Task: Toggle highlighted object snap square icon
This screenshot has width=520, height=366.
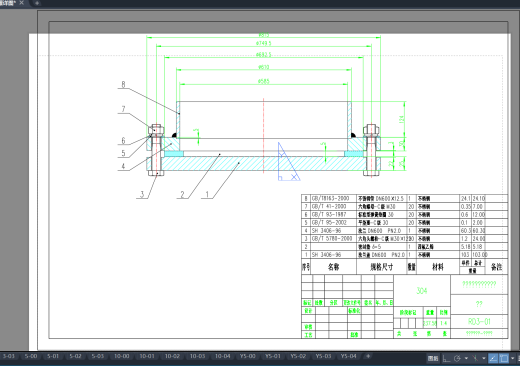Action: click(x=504, y=359)
